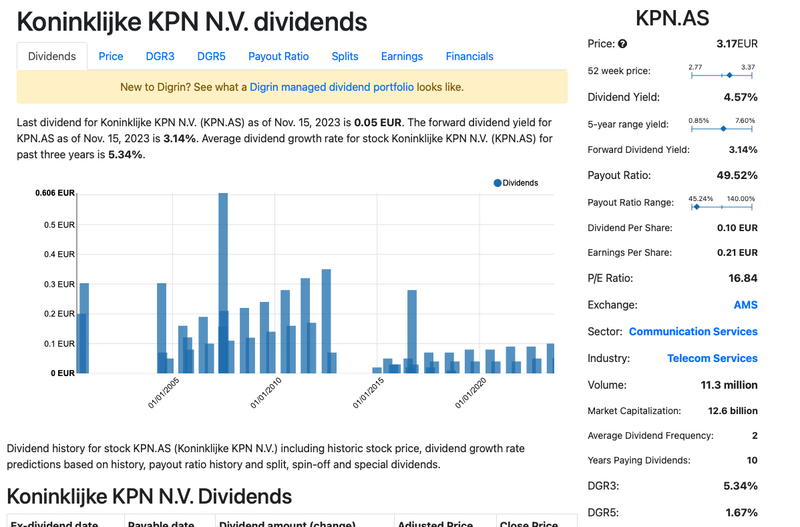This screenshot has width=800, height=527.
Task: Follow the Digrin managed dividend portfolio link
Action: click(332, 87)
